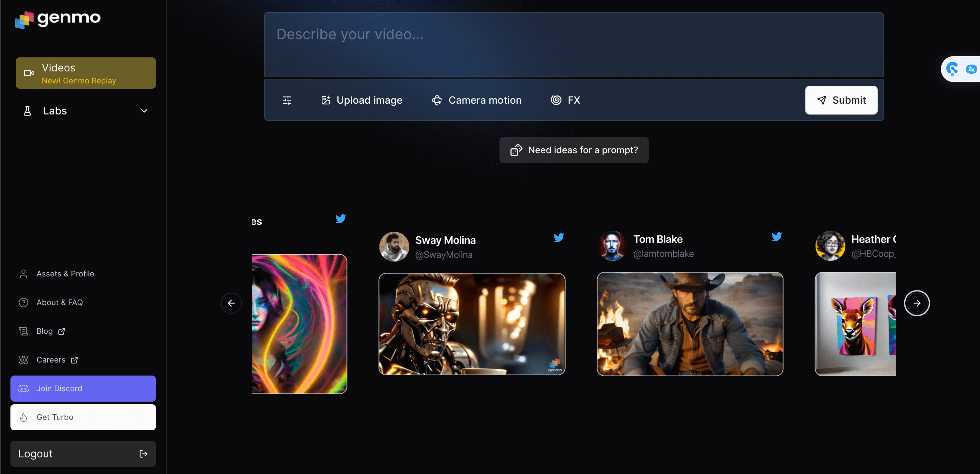Click the genmo logo
This screenshot has width=980, height=474.
58,19
